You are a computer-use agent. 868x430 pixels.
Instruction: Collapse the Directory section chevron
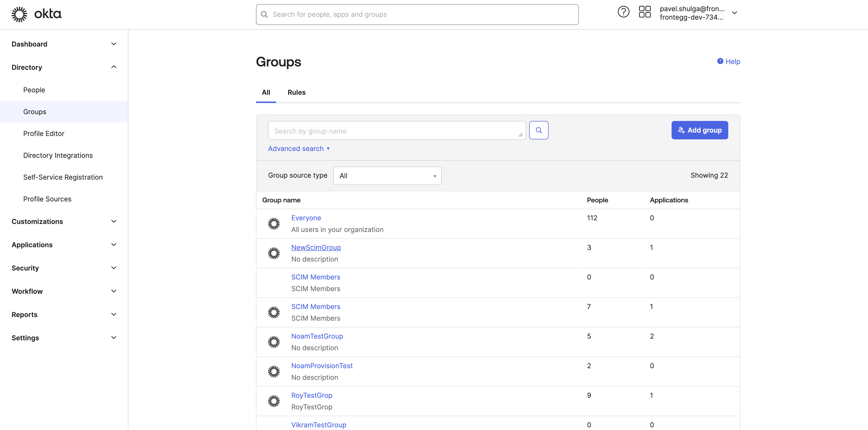click(x=114, y=67)
